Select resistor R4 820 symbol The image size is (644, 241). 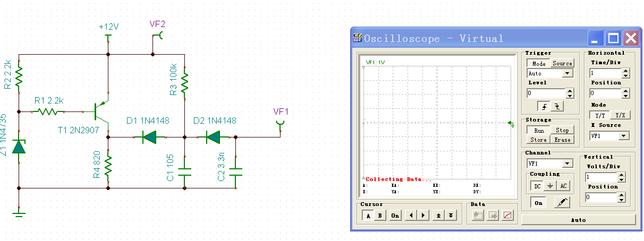pyautogui.click(x=108, y=166)
